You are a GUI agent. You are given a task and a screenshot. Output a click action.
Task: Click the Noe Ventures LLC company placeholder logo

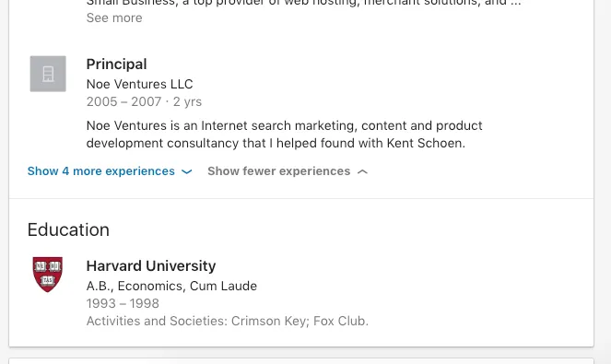[x=48, y=74]
